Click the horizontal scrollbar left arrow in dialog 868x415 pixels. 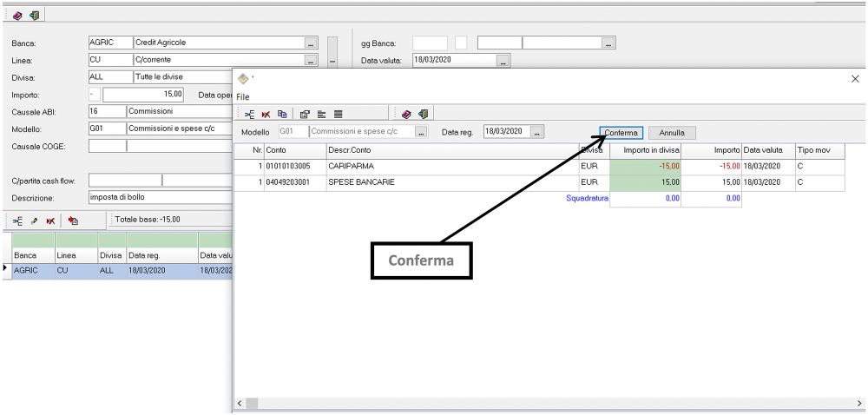pos(240,404)
